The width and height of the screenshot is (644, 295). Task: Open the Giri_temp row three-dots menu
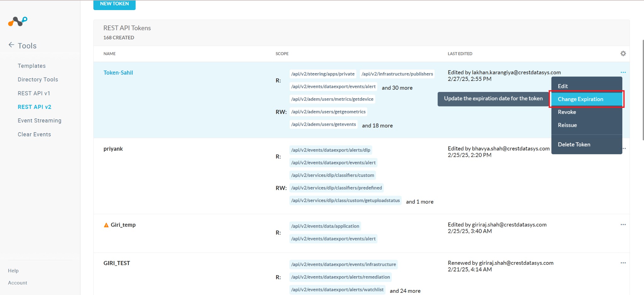point(623,224)
